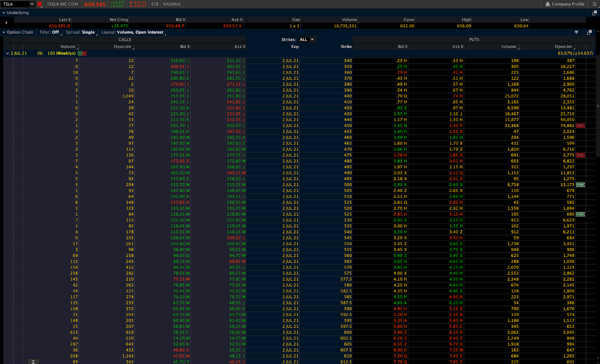
Task: Click the 550 strike call ask 104.40
Action: (x=234, y=244)
